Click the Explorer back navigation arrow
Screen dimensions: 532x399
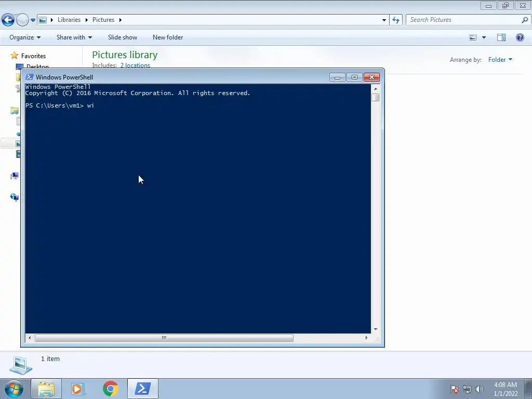8,20
